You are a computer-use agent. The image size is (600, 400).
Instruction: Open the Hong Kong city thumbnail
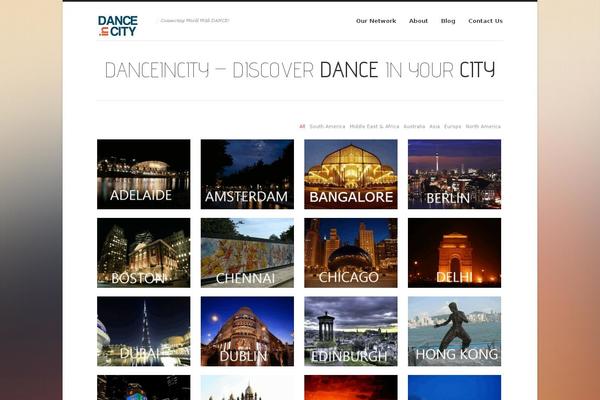(x=454, y=331)
